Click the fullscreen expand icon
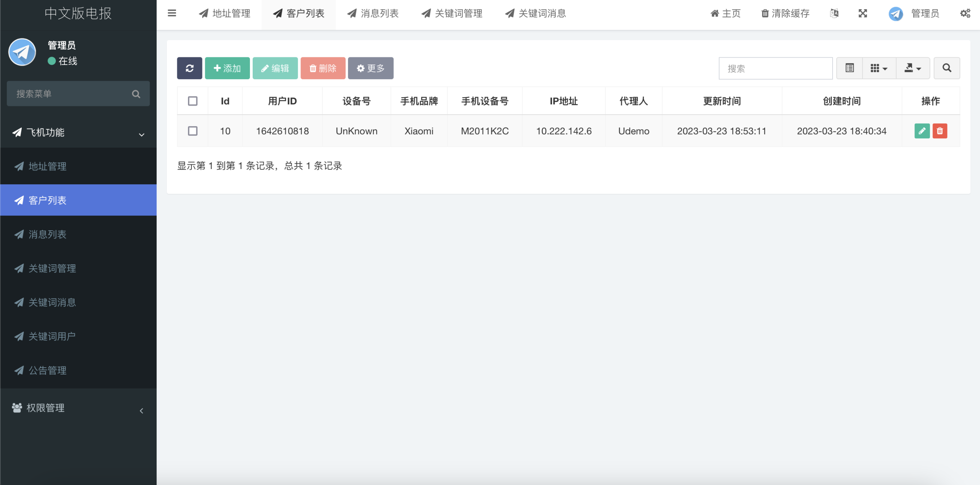Screen dimensions: 980x485 pyautogui.click(x=863, y=13)
